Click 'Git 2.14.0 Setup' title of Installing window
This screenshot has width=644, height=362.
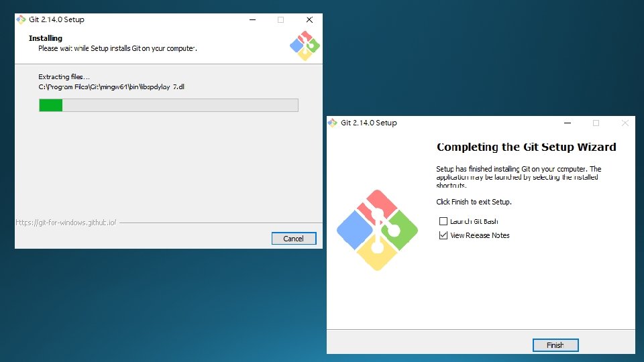pyautogui.click(x=56, y=19)
